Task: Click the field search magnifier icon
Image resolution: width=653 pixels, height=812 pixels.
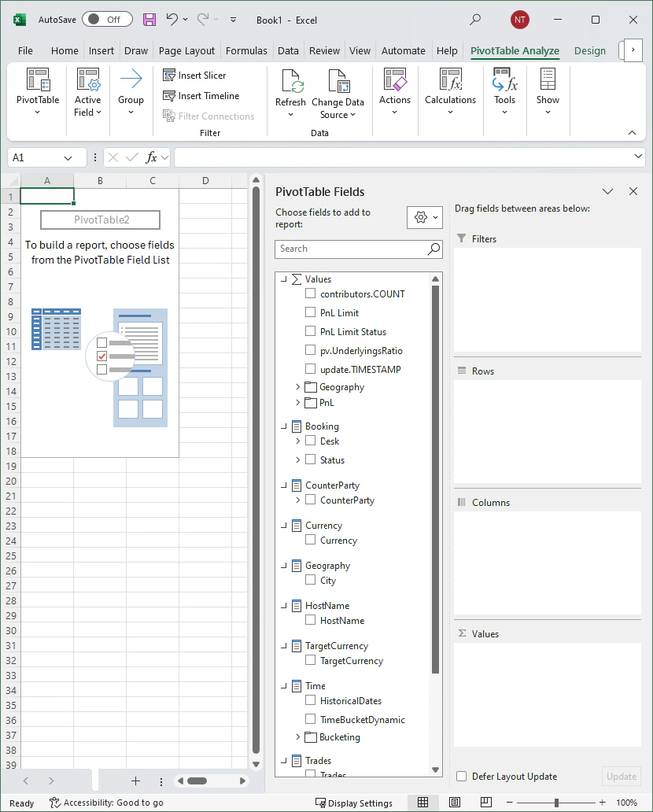Action: pyautogui.click(x=434, y=249)
